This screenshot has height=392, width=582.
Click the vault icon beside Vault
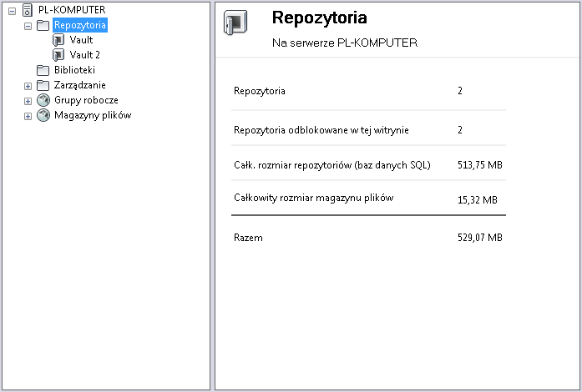click(58, 40)
